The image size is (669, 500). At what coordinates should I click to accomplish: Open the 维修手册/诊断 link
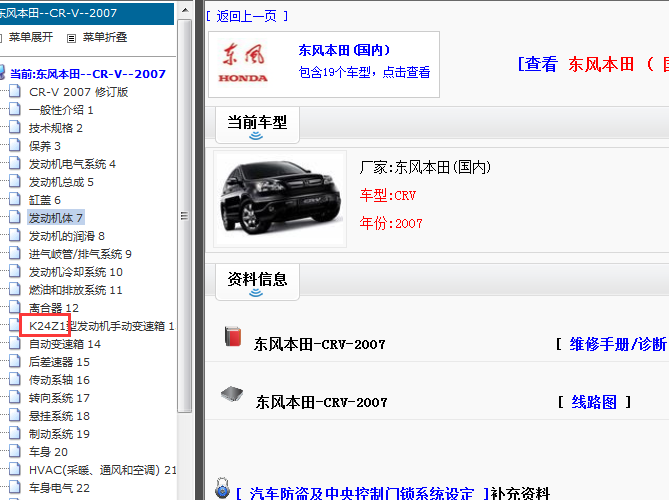(618, 344)
